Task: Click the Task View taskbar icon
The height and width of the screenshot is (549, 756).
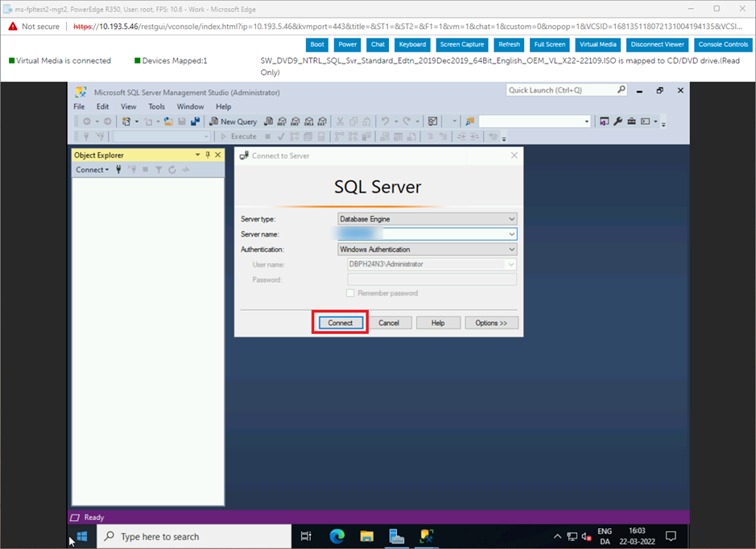Action: click(306, 536)
